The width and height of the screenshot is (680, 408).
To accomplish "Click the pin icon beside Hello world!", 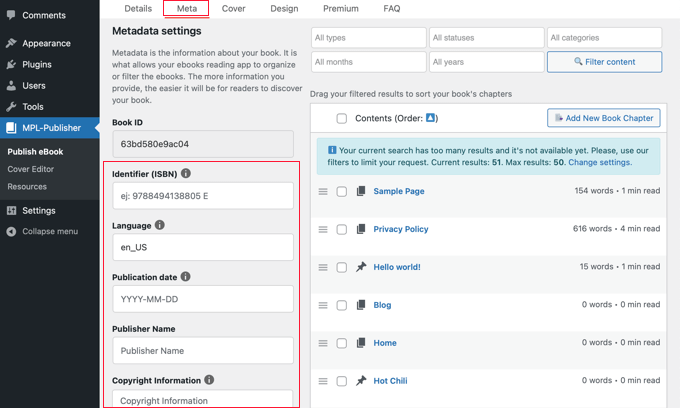I will [x=361, y=267].
